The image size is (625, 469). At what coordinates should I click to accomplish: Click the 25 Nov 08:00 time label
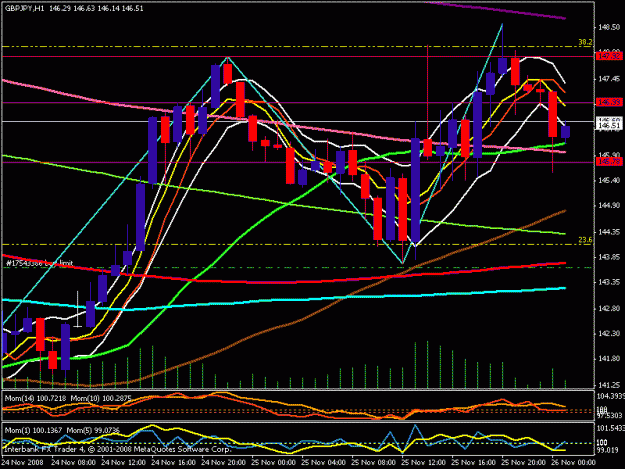[373, 463]
